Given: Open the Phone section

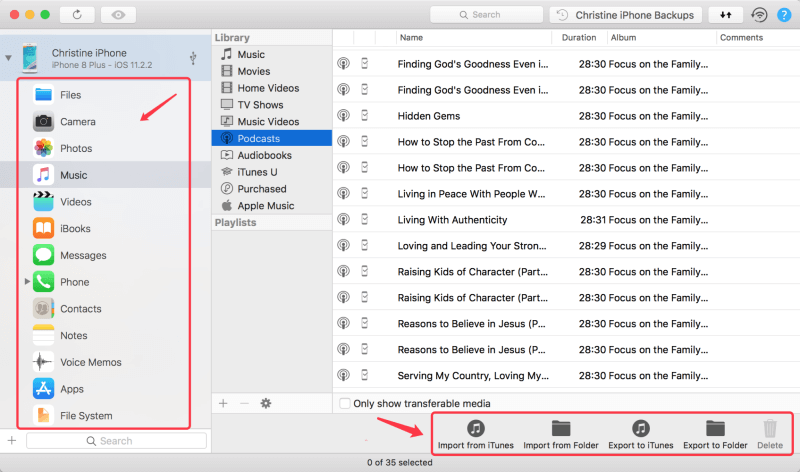Looking at the screenshot, I should coord(105,282).
